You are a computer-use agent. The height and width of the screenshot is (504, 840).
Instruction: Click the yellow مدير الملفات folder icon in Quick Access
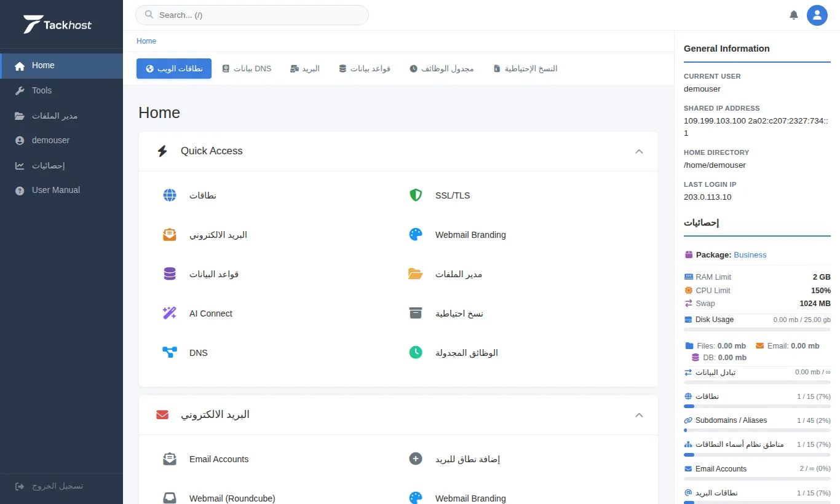tap(416, 274)
